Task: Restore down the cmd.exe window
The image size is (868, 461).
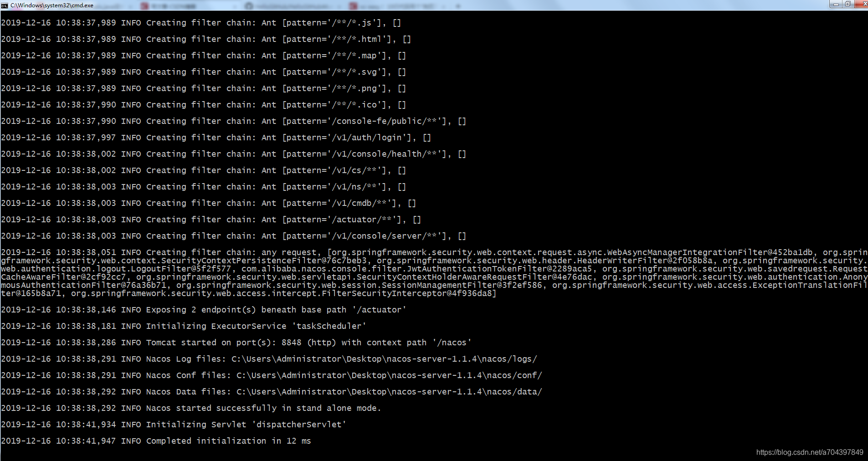Action: pyautogui.click(x=848, y=4)
